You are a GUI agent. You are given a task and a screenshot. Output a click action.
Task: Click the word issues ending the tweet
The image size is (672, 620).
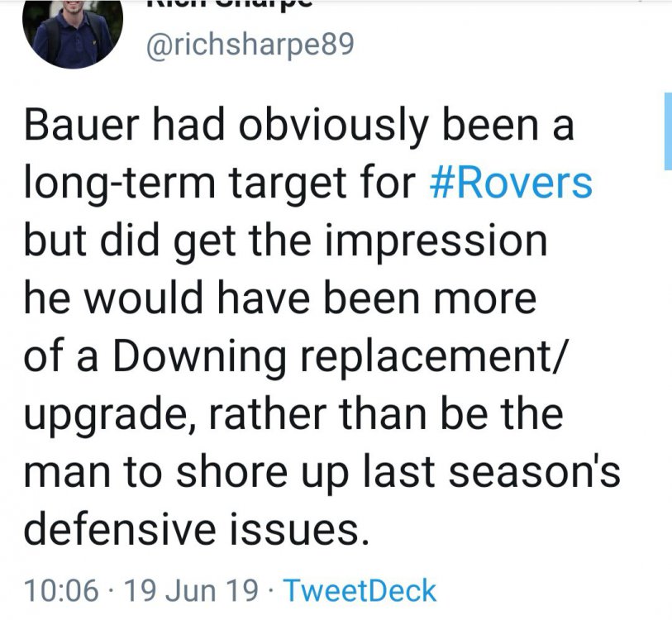311,528
